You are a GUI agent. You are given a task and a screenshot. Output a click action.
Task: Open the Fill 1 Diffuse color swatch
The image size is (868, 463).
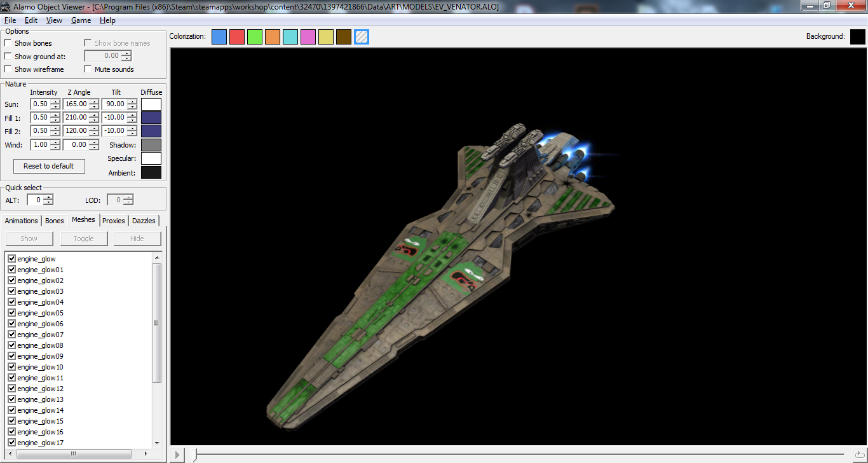click(151, 118)
